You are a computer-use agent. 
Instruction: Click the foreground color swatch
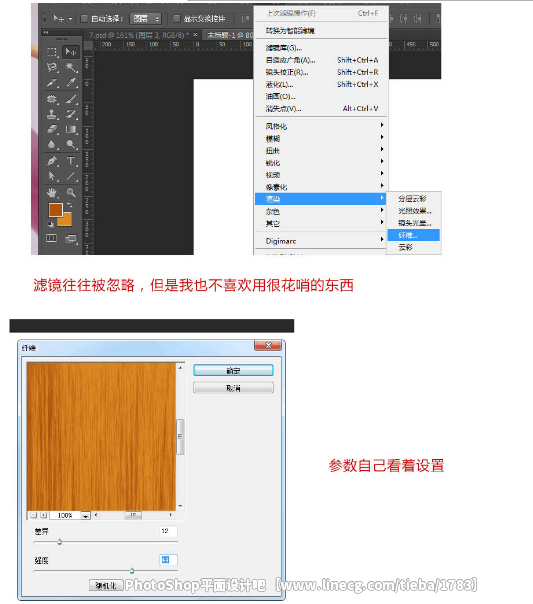pyautogui.click(x=56, y=210)
